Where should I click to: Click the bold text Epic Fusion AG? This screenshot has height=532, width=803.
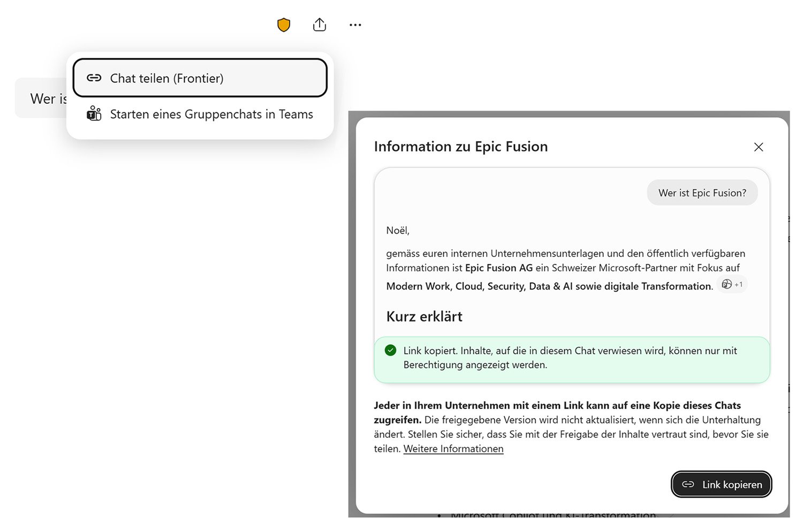pyautogui.click(x=499, y=268)
